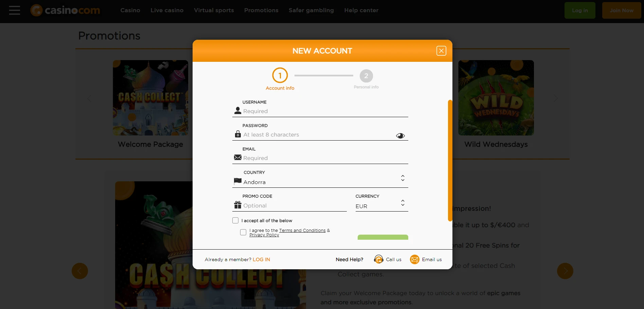Open the Country dropdown showing Andorra
The width and height of the screenshot is (644, 309).
pos(320,182)
